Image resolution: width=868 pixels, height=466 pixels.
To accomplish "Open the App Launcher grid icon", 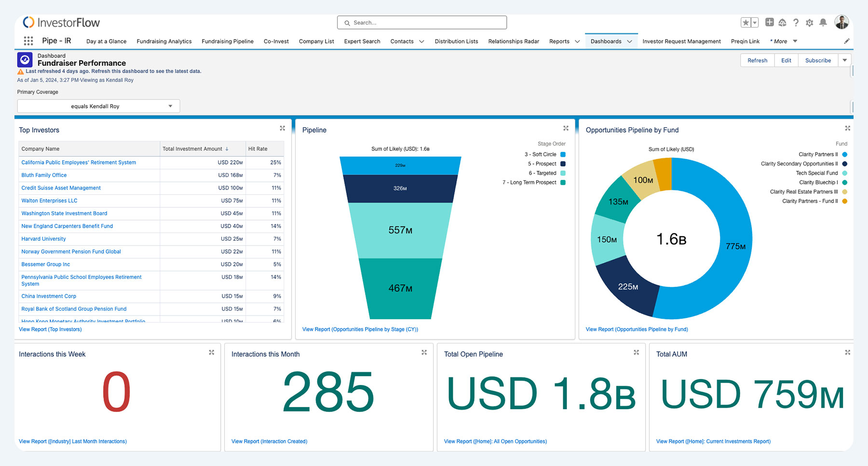I will [28, 41].
